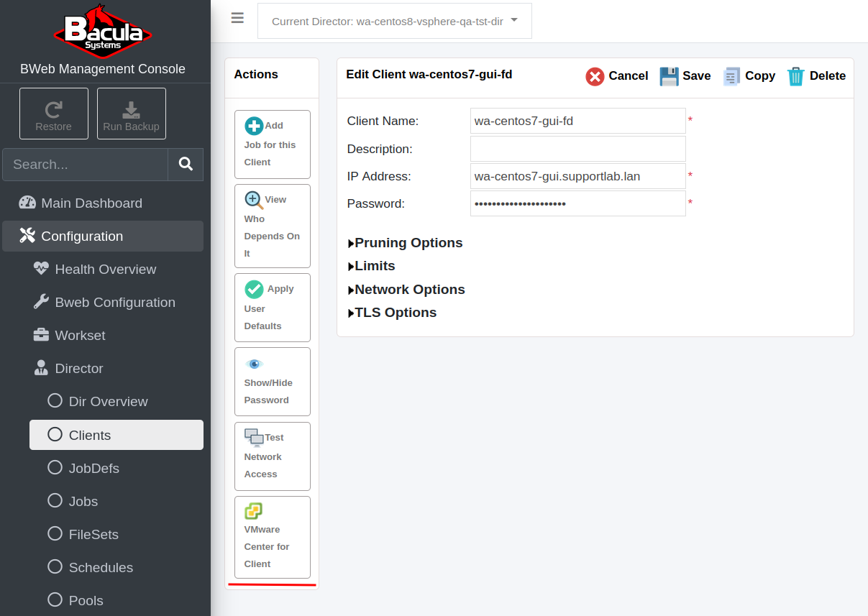
Task: Click the Edit Client wa-centos7-gui-fd heading
Action: click(x=429, y=74)
